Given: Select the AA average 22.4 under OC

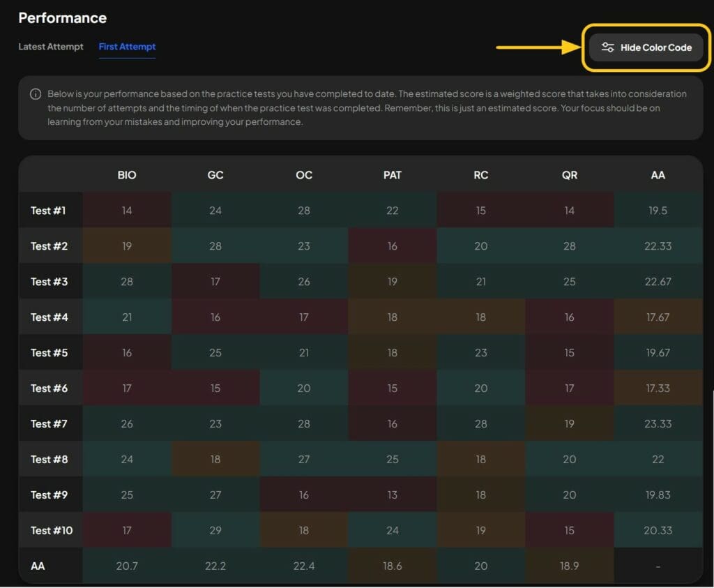Looking at the screenshot, I should point(303,566).
